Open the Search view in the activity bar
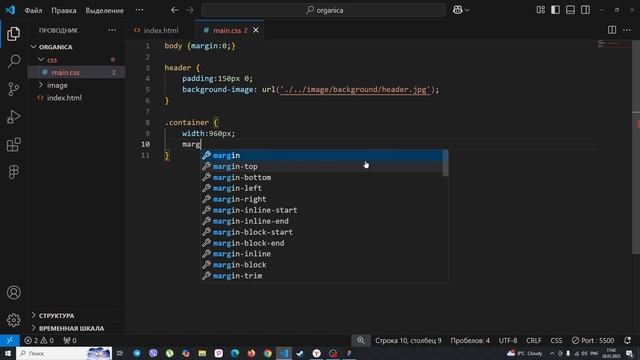The width and height of the screenshot is (640, 360). [13, 61]
